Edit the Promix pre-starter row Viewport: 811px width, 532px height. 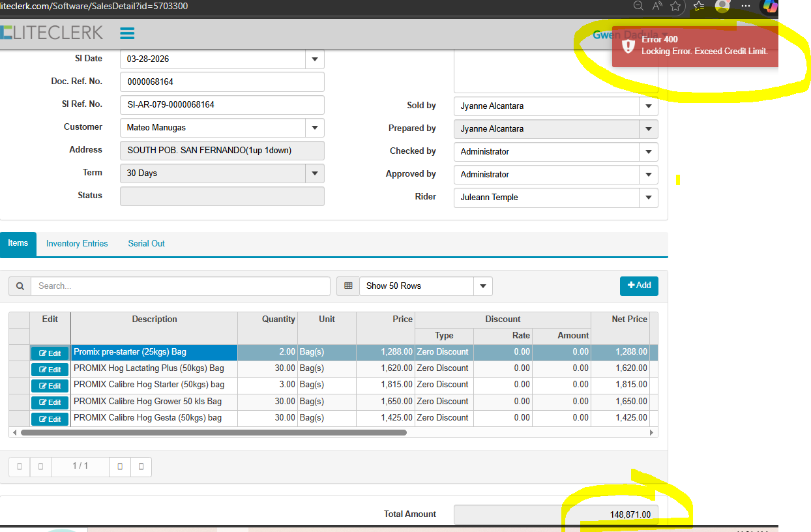(50, 353)
